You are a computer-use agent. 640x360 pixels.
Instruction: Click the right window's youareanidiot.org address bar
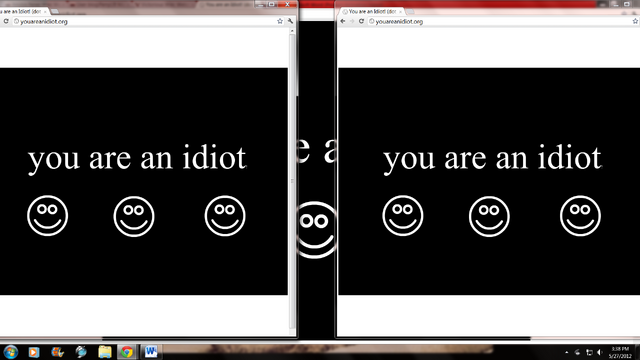coord(499,21)
